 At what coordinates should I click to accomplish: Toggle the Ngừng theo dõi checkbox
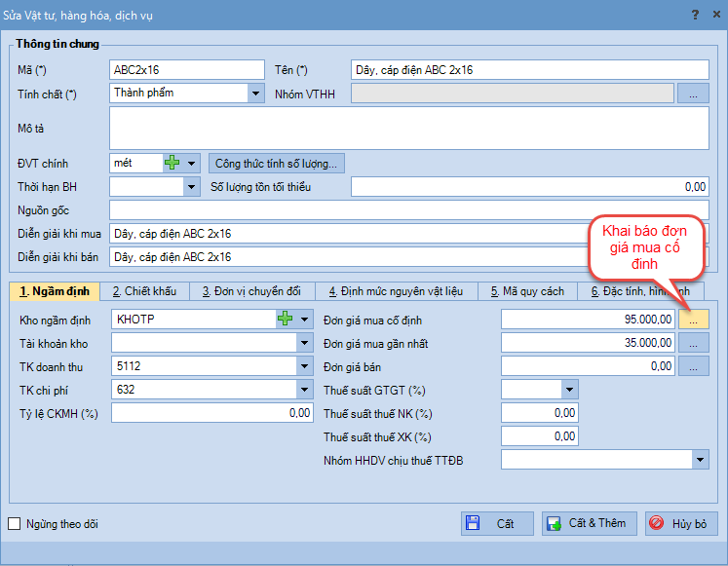click(15, 524)
